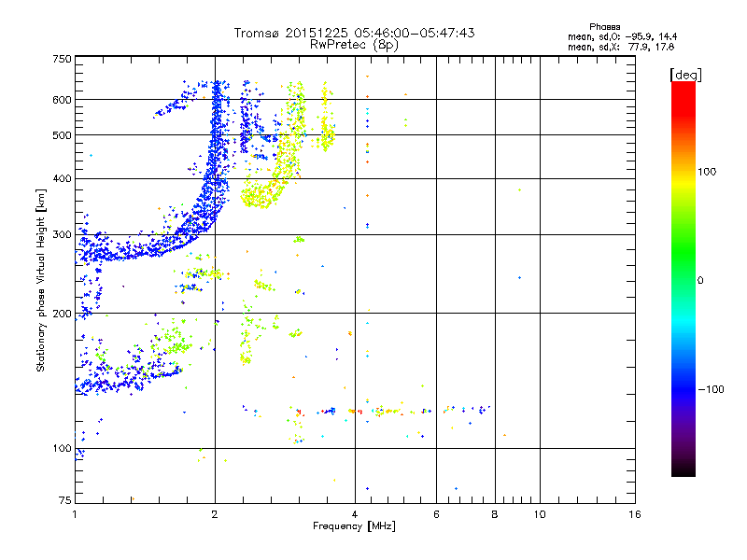The width and height of the screenshot is (747, 560).
Task: Click the x-axis tick label '10'
Action: pyautogui.click(x=540, y=514)
